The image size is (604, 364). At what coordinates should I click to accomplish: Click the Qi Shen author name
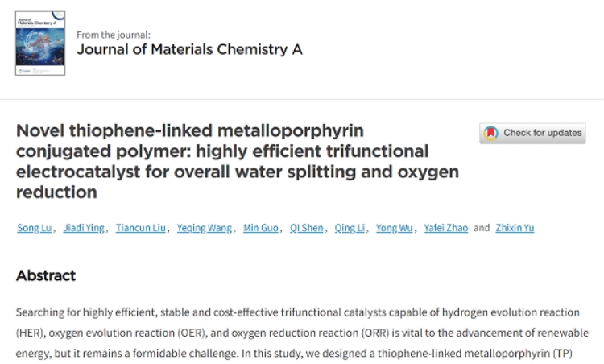pyautogui.click(x=307, y=228)
